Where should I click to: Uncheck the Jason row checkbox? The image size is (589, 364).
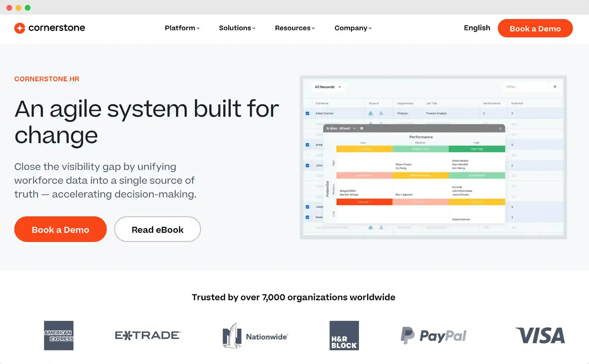(307, 207)
